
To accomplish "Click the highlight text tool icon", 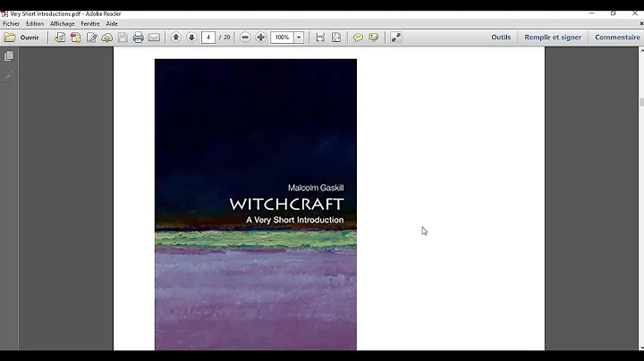I will point(374,38).
